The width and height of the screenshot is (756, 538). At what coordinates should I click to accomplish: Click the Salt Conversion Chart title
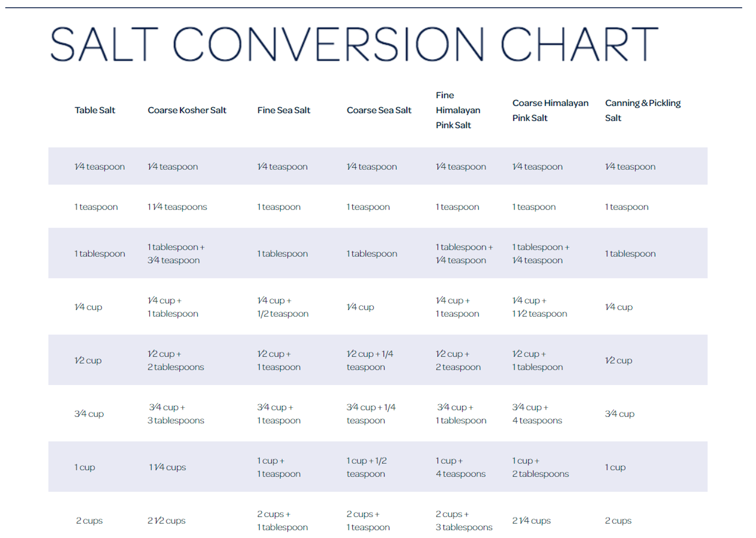[354, 44]
